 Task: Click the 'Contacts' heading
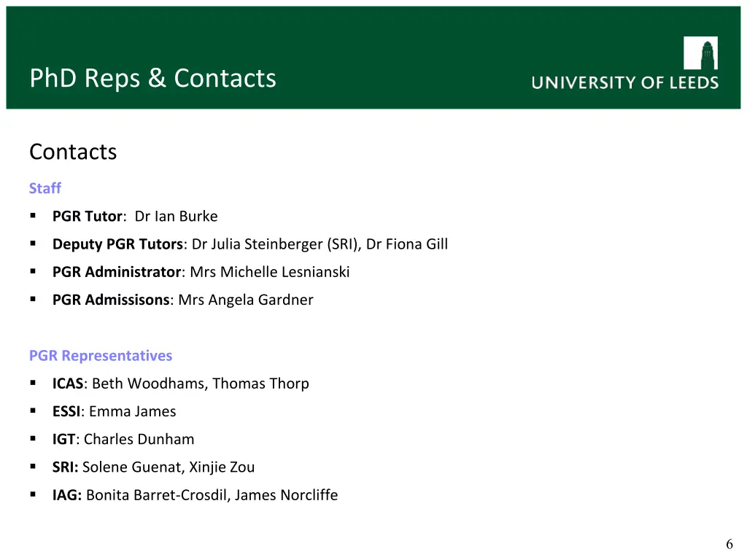pos(73,152)
